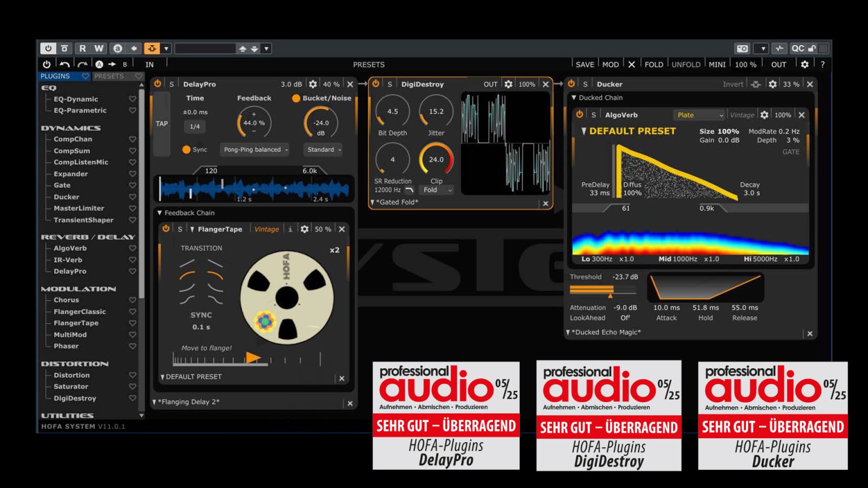Open global settings gear next to OUT
The height and width of the screenshot is (488, 868).
804,64
